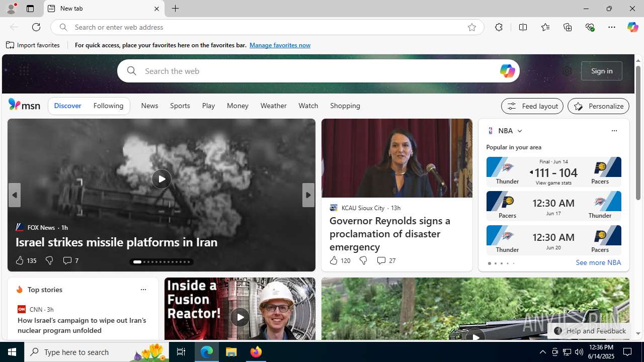Viewport: 644px width, 362px height.
Task: Click the msn logo
Action: click(x=24, y=105)
